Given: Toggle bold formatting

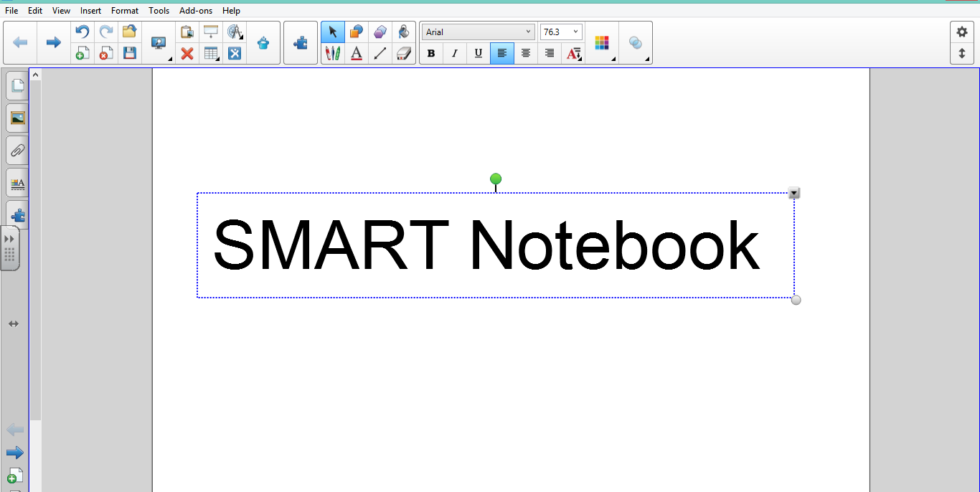Looking at the screenshot, I should click(431, 53).
